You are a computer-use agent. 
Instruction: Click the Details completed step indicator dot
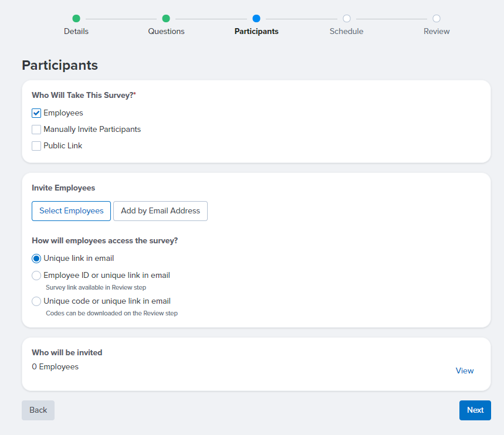coord(76,19)
